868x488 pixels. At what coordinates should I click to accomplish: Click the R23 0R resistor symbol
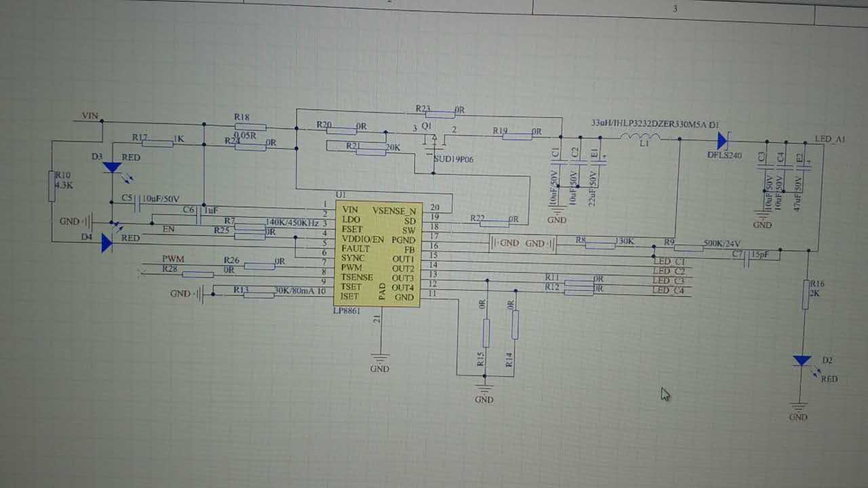pos(441,113)
